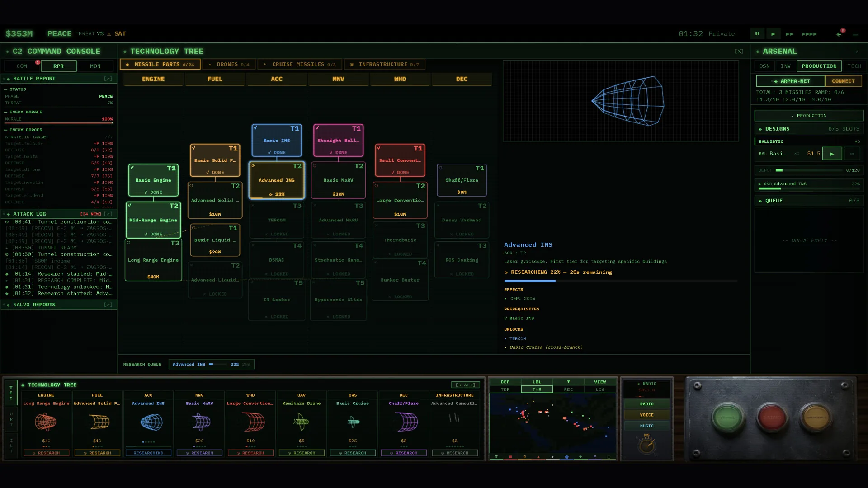
Task: Switch to the Cruise Missiles tab
Action: pos(300,64)
